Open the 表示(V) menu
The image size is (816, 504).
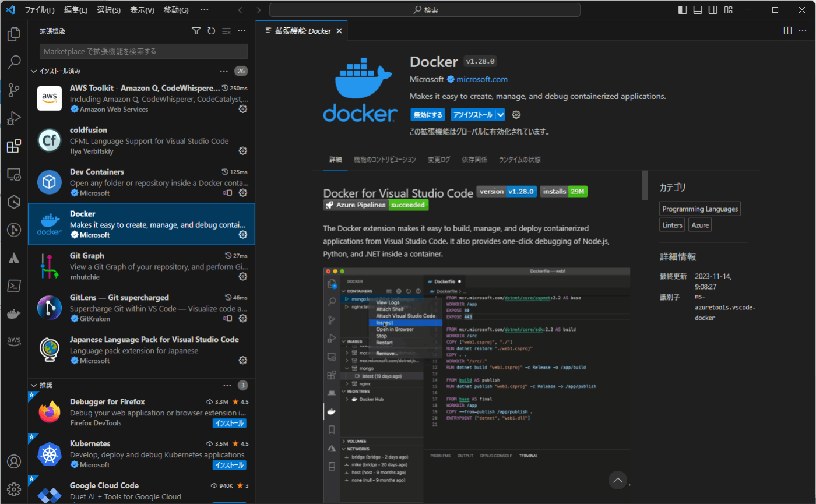[x=142, y=10]
